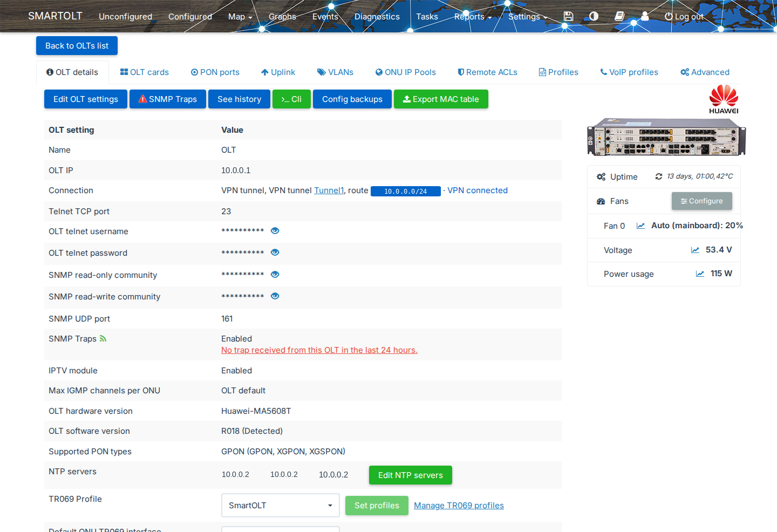Open the Fan 0 graph icon
The image size is (777, 532).
(640, 226)
